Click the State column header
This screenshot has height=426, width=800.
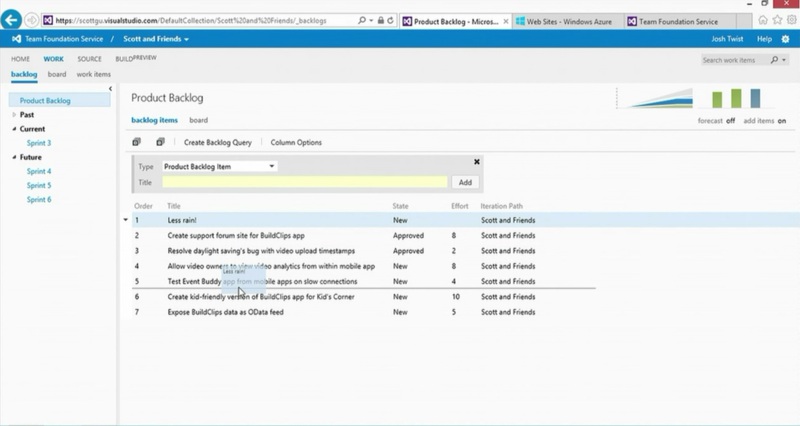[x=401, y=206]
